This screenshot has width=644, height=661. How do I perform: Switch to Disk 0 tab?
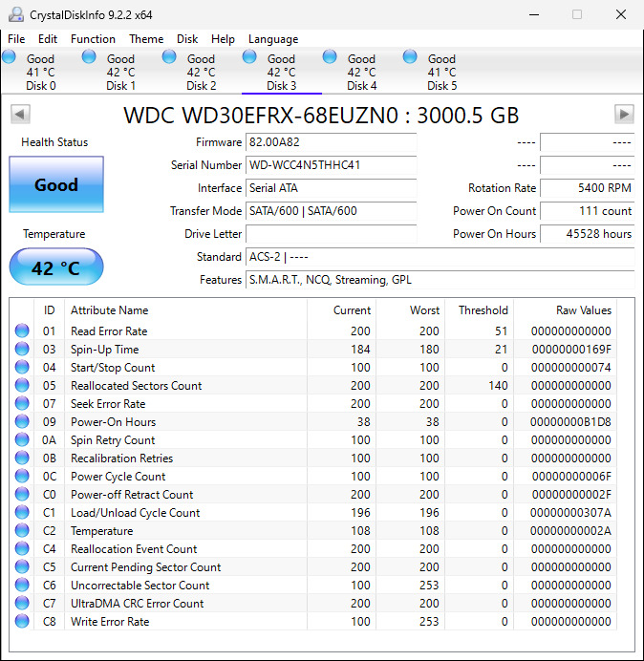40,72
